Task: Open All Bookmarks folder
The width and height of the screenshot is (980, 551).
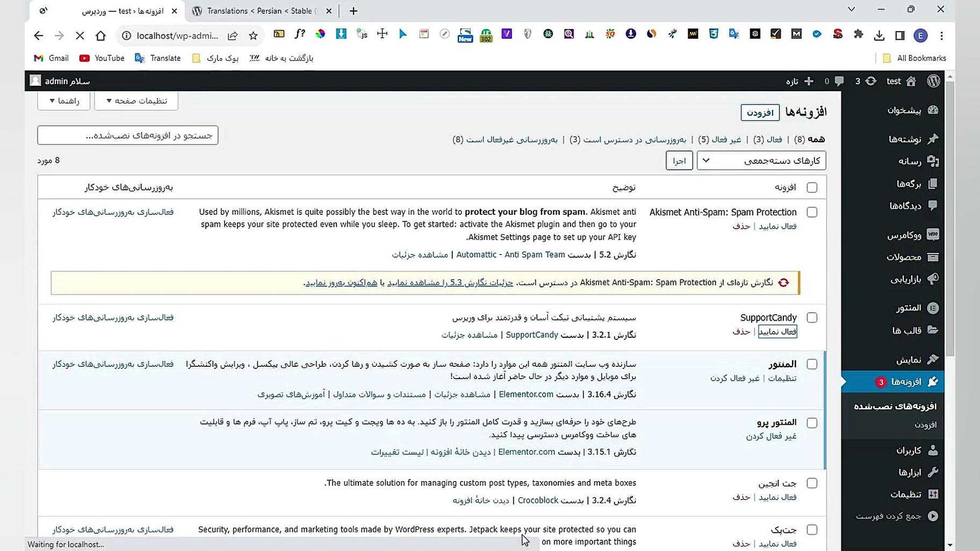Action: (914, 58)
